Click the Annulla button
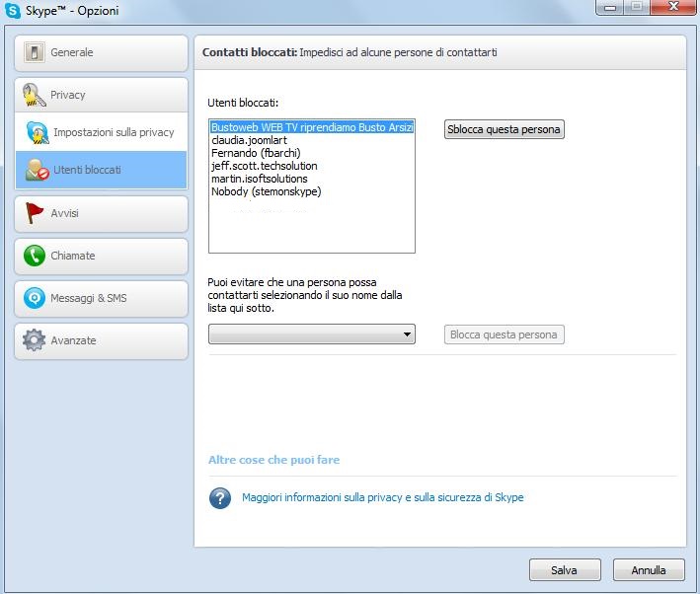This screenshot has height=594, width=700. coord(649,570)
